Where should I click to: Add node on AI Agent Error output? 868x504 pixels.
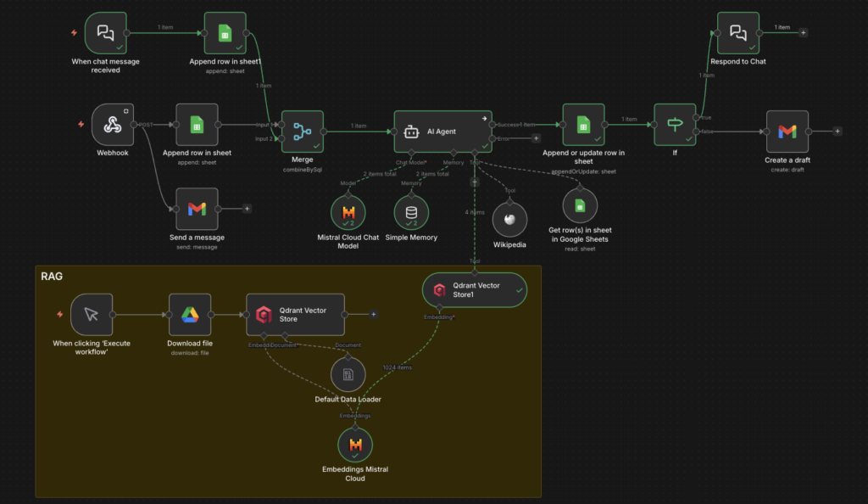click(x=536, y=137)
